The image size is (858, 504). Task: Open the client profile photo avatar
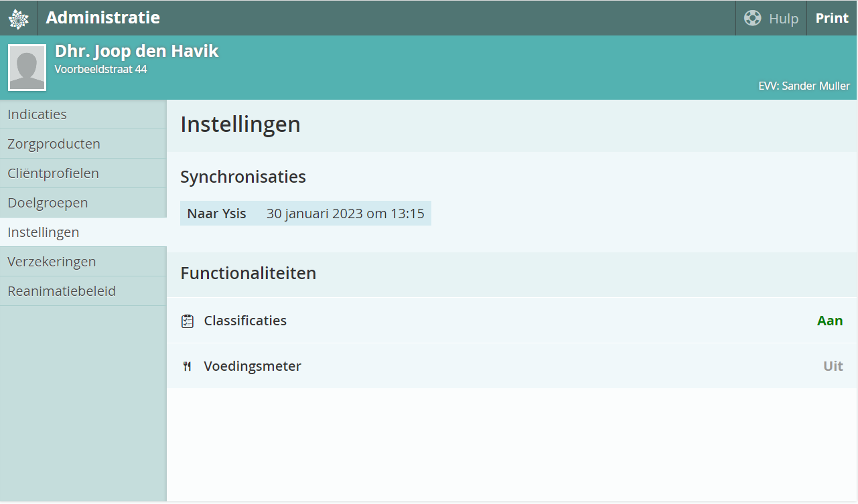click(x=27, y=68)
